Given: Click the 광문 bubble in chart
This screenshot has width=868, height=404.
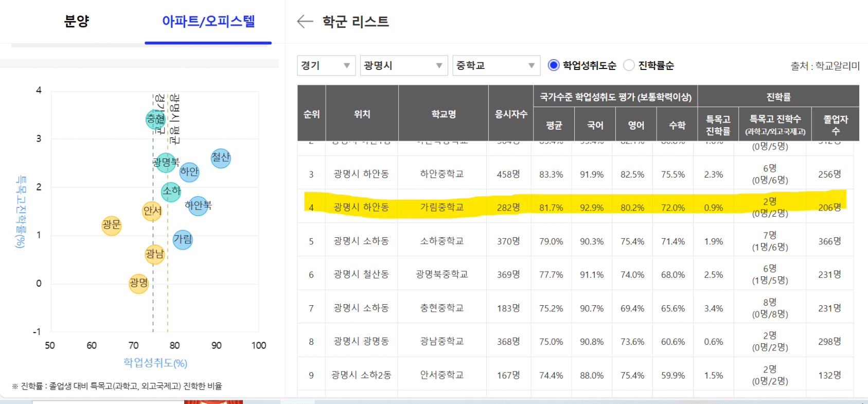Looking at the screenshot, I should 112,225.
